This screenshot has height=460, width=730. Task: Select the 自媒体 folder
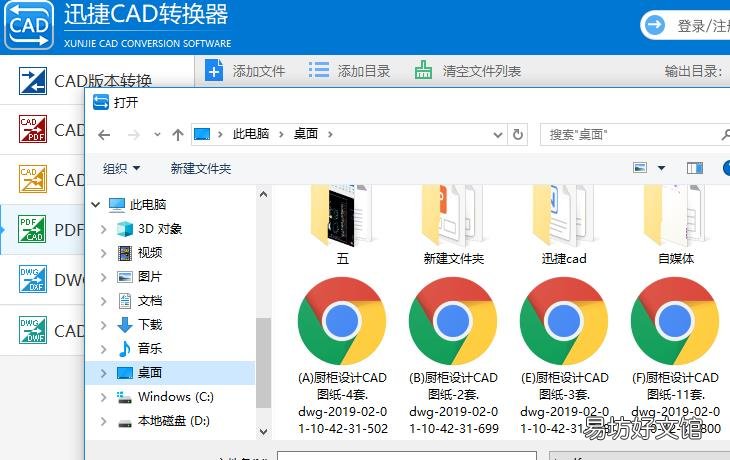click(x=676, y=226)
